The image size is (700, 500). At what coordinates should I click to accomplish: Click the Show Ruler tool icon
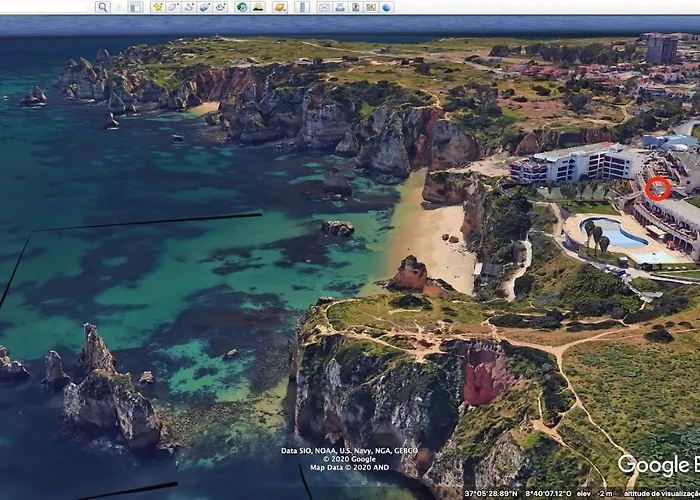(x=302, y=7)
